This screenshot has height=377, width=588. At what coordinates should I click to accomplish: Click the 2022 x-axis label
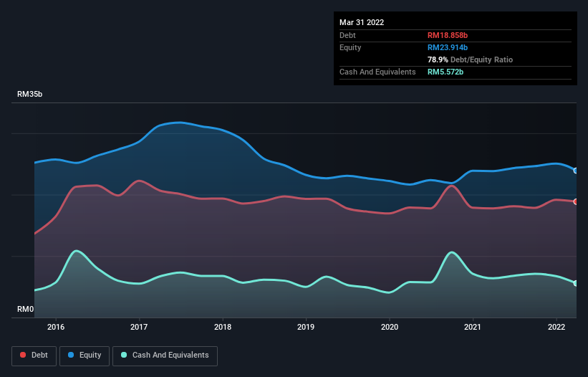556,327
